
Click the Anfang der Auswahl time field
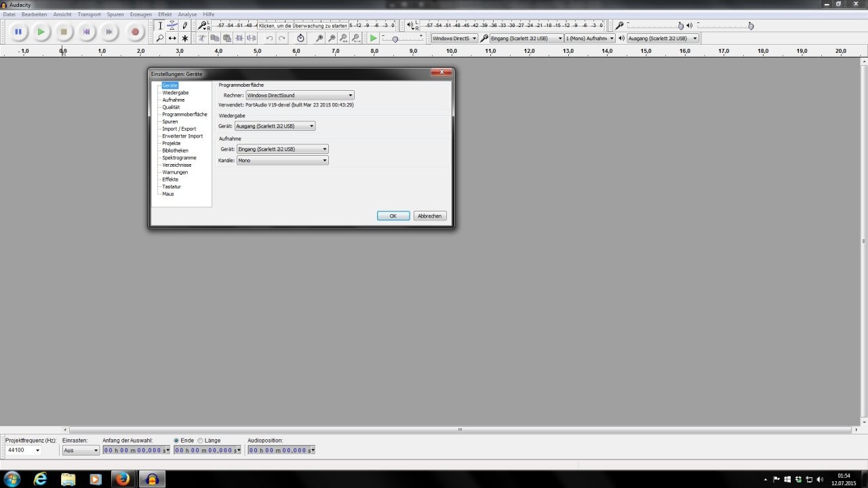136,450
